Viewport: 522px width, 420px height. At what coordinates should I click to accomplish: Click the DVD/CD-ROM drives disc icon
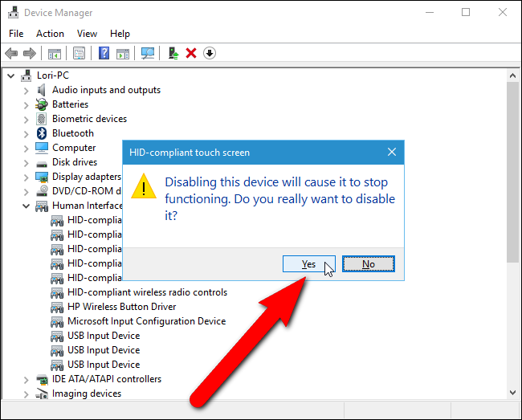click(x=42, y=191)
